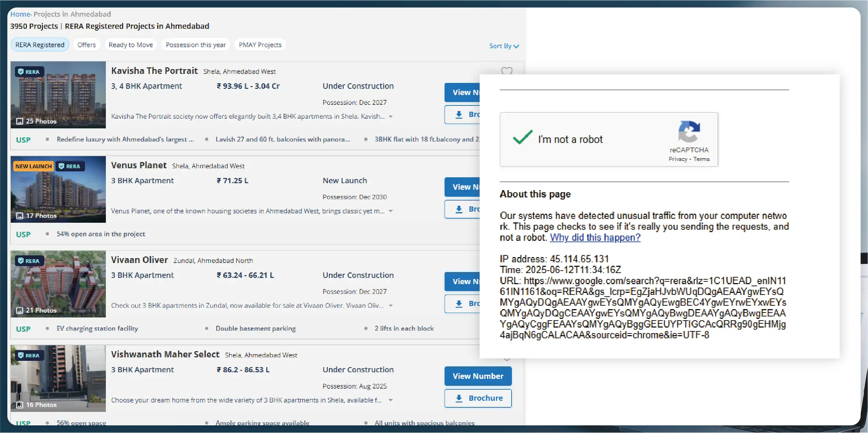Enable the Ready to Move filter

tap(130, 45)
